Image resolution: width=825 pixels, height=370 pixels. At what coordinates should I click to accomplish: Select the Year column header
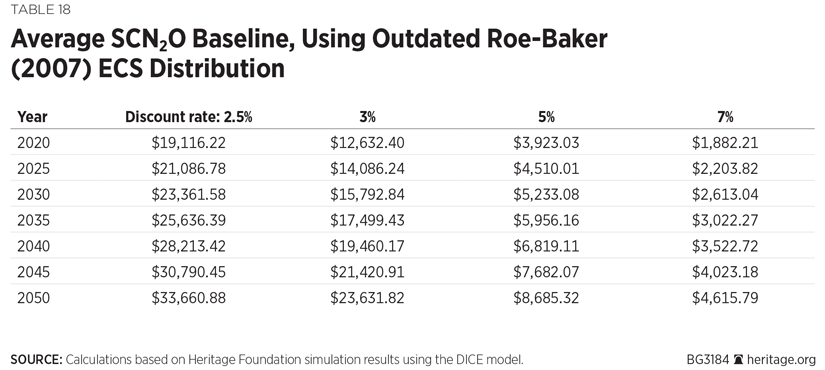32,117
